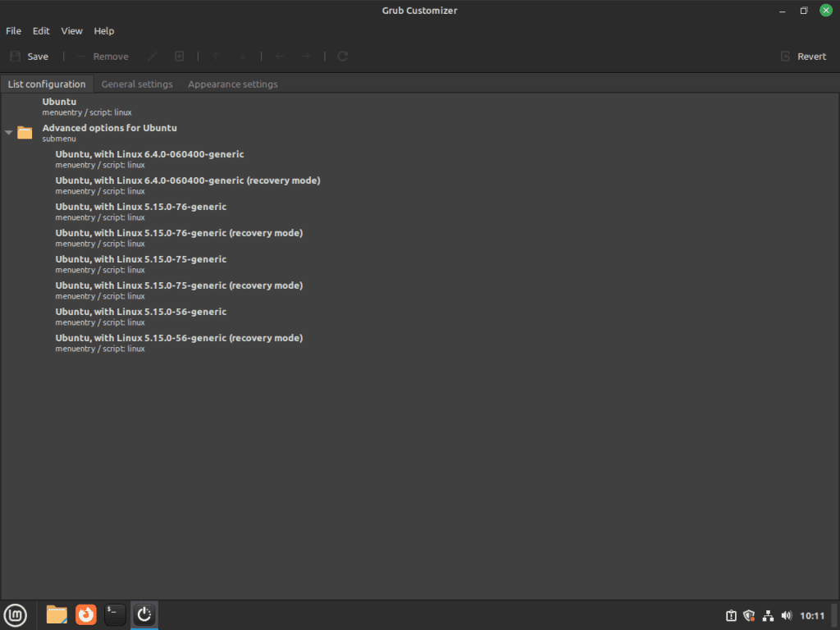The width and height of the screenshot is (840, 630).
Task: Click the shield firewall tray icon
Action: [x=749, y=615]
